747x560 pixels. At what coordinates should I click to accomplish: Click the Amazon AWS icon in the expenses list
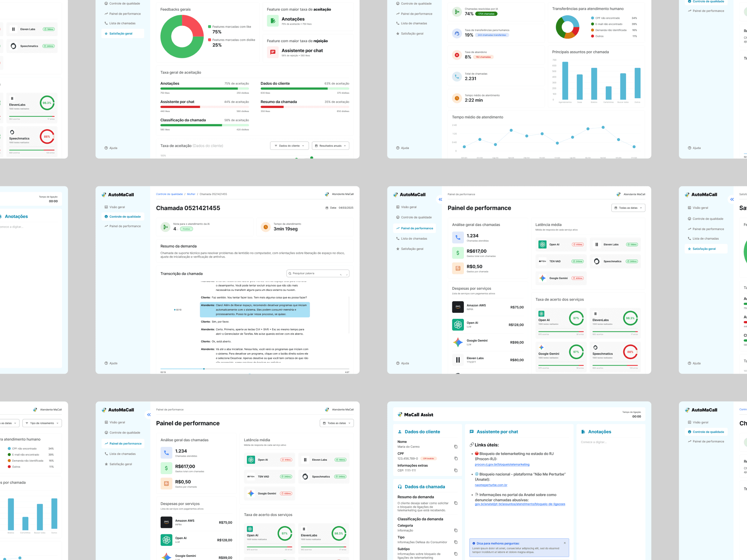(458, 307)
